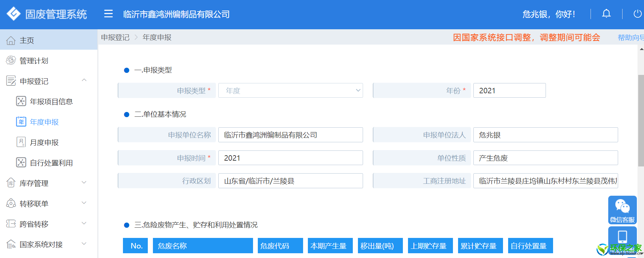Click the 申报单位名称 input field
The image size is (644, 258).
tap(290, 135)
